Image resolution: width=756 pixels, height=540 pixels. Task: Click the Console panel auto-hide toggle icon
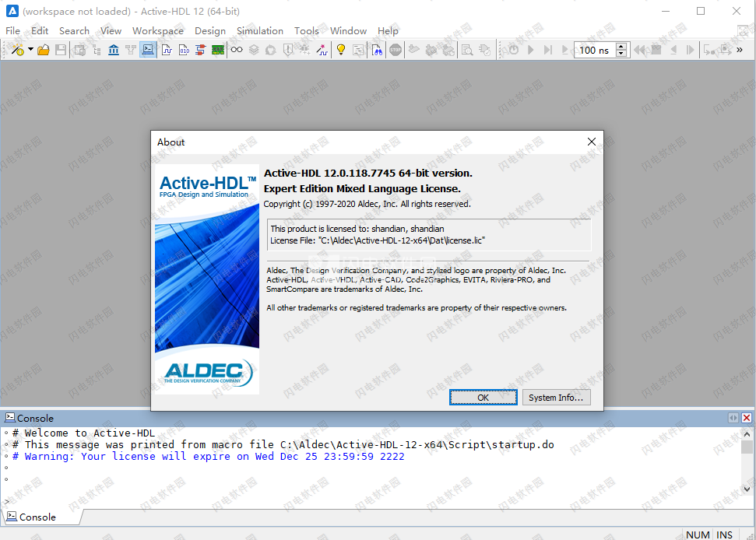733,418
